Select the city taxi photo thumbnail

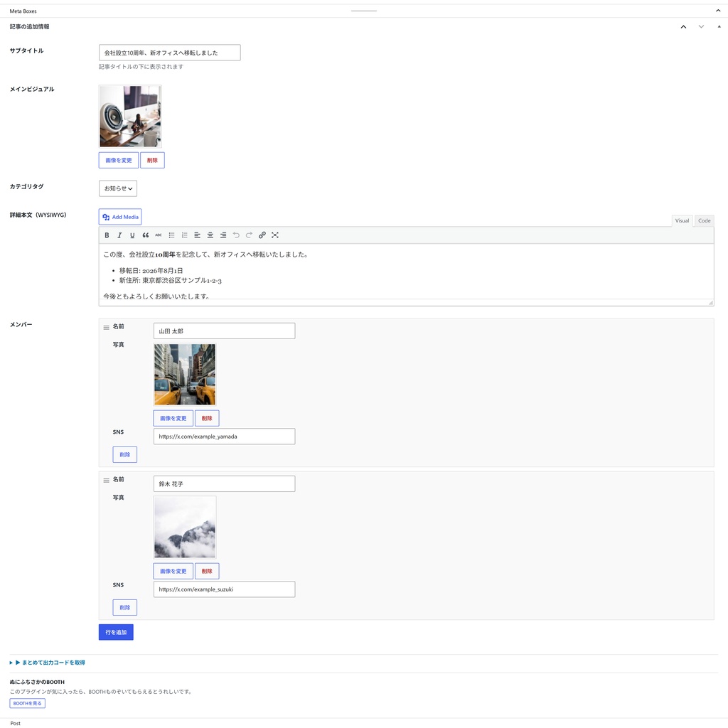click(x=185, y=375)
